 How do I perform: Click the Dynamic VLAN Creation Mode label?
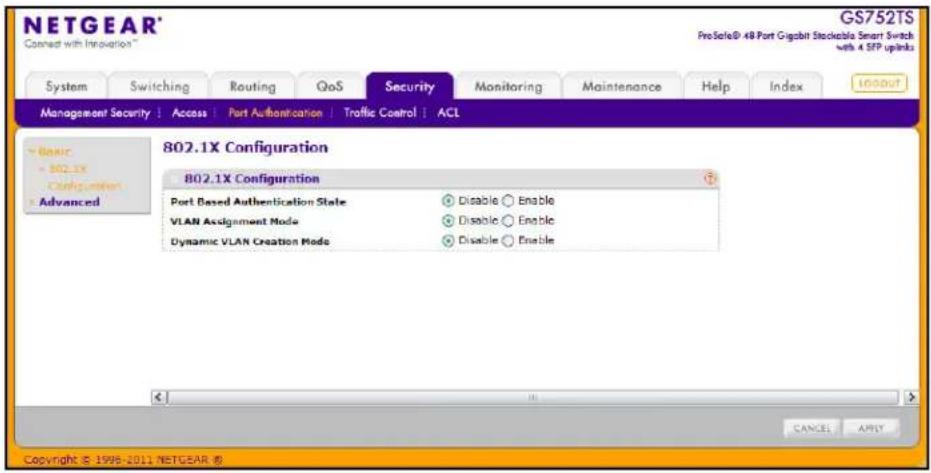click(249, 242)
